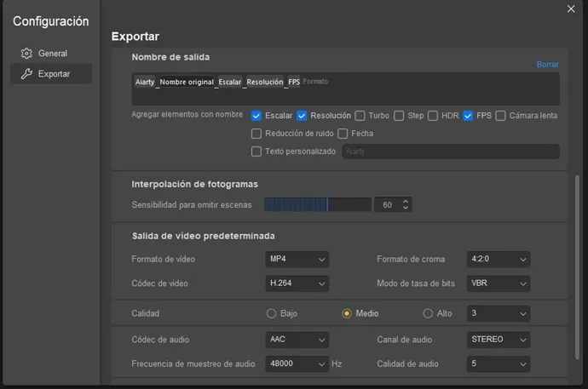Click the Resolución name tag
The image size is (588, 389).
point(265,82)
